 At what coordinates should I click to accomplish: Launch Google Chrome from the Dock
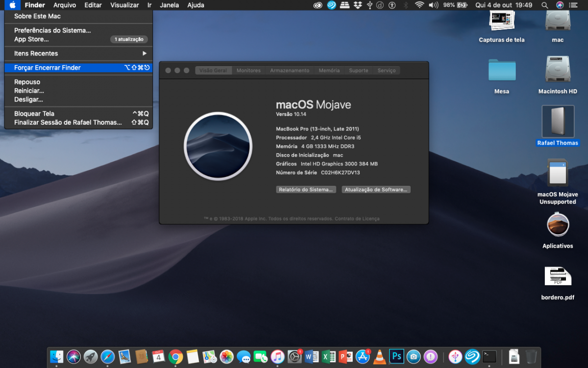[x=175, y=356]
